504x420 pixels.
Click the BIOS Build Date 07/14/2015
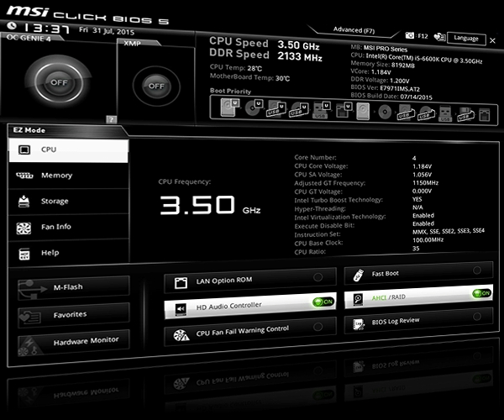(x=417, y=97)
